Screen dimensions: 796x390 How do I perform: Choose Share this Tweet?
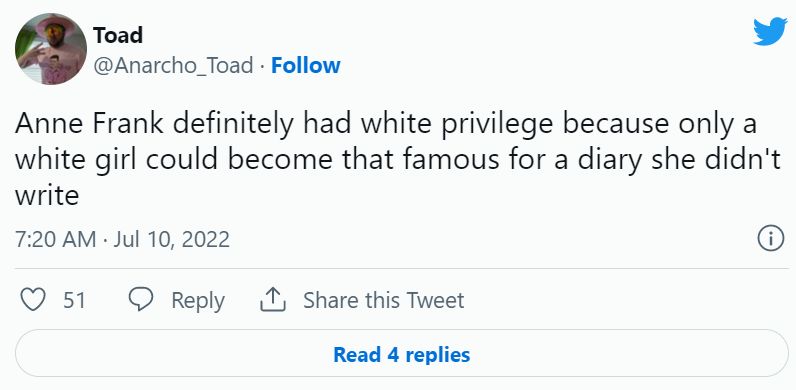(x=383, y=300)
